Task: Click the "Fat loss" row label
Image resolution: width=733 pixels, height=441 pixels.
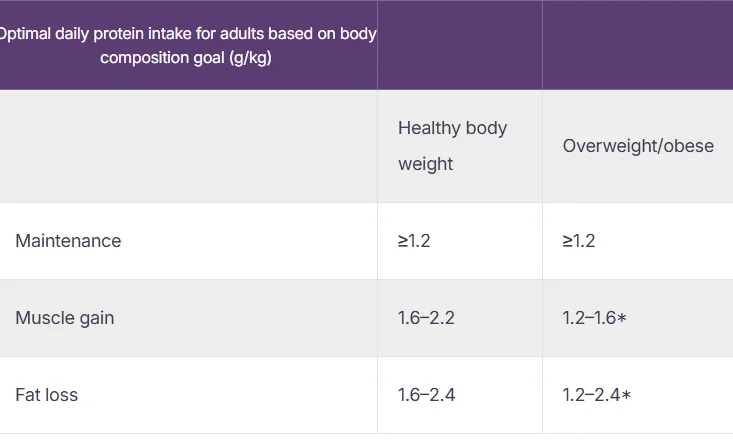Action: [x=47, y=395]
